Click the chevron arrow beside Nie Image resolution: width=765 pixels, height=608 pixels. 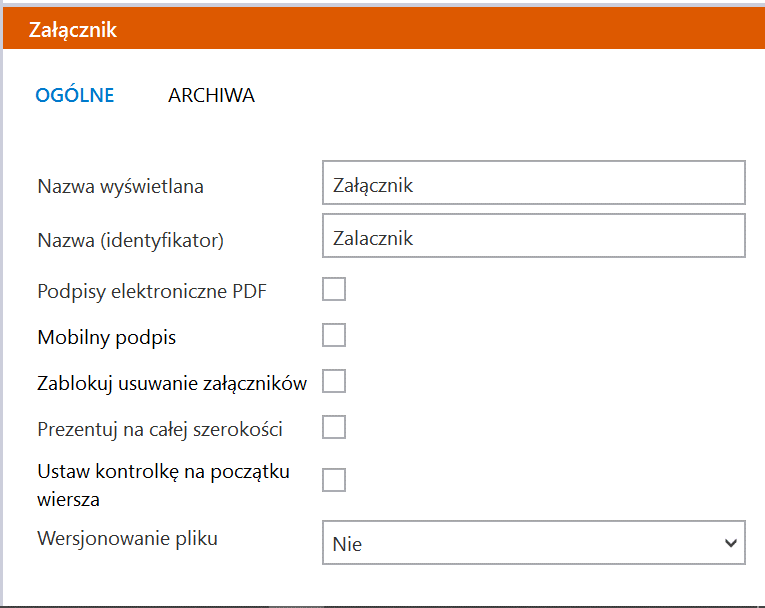730,543
